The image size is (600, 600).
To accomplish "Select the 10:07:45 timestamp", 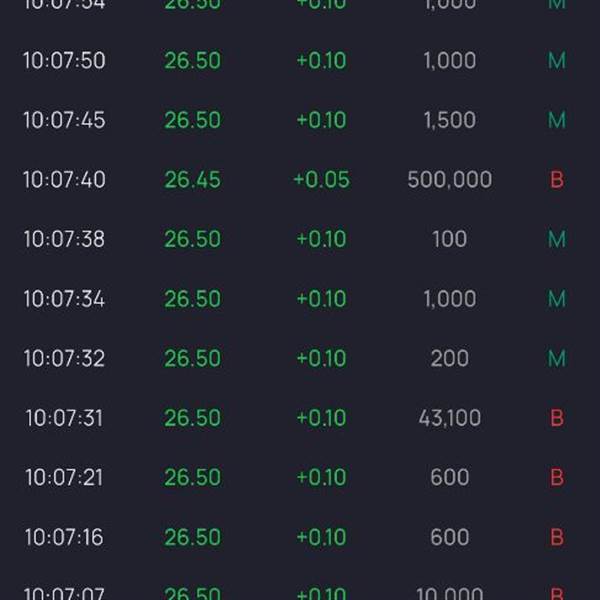I will 64,120.
